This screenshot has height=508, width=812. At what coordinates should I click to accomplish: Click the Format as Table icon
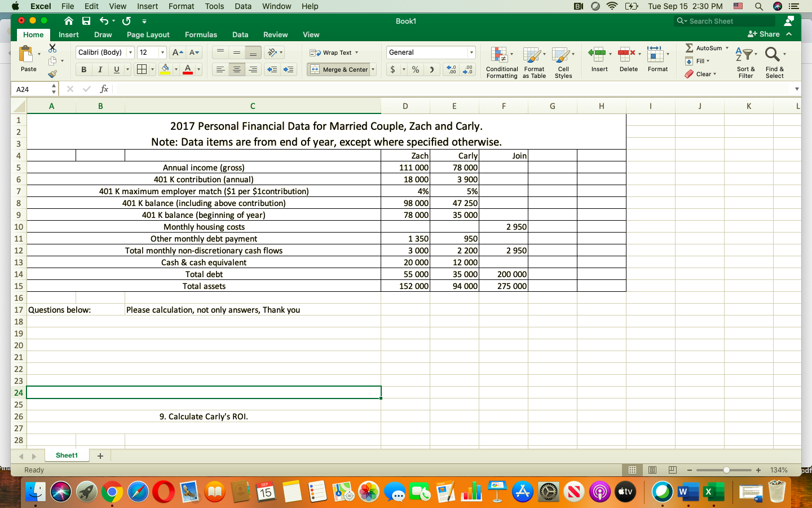[x=533, y=62]
